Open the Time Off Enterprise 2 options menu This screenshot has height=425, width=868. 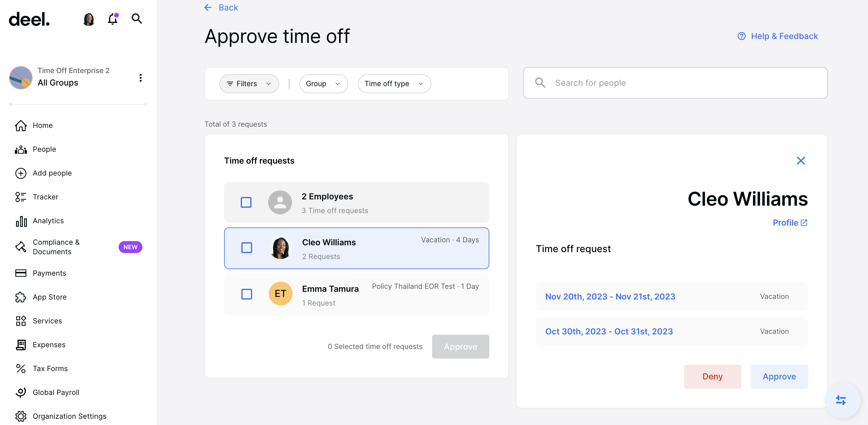pos(141,78)
